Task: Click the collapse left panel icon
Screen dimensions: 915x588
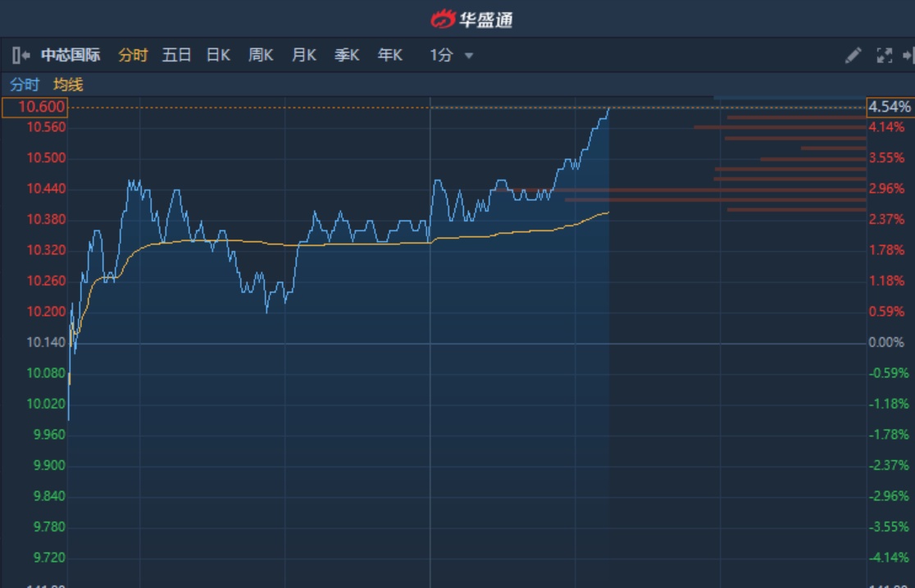Action: (21, 56)
